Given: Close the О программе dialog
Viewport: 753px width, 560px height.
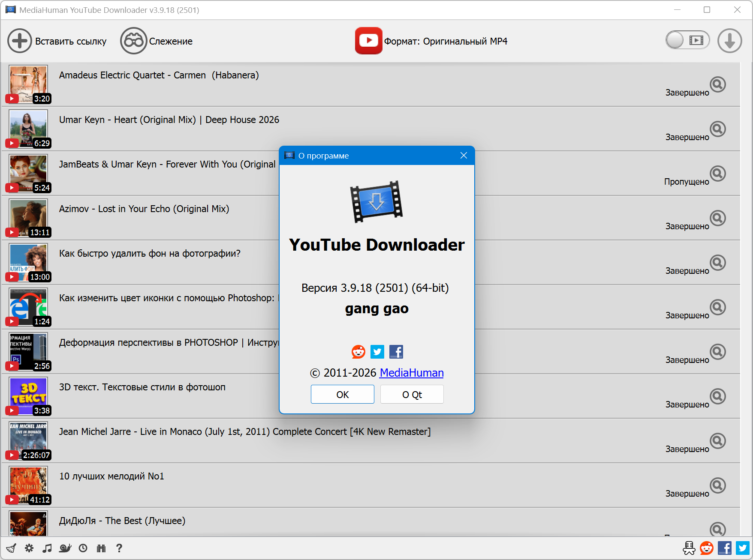Looking at the screenshot, I should (x=464, y=156).
